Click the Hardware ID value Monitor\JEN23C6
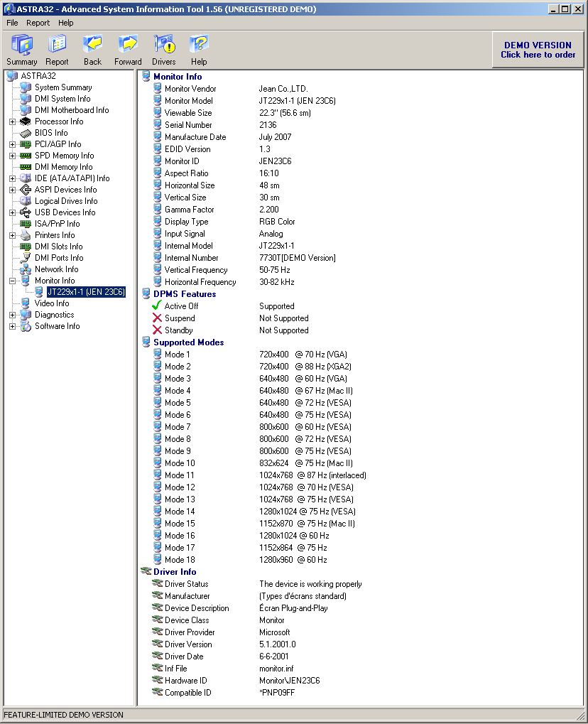 tap(290, 680)
